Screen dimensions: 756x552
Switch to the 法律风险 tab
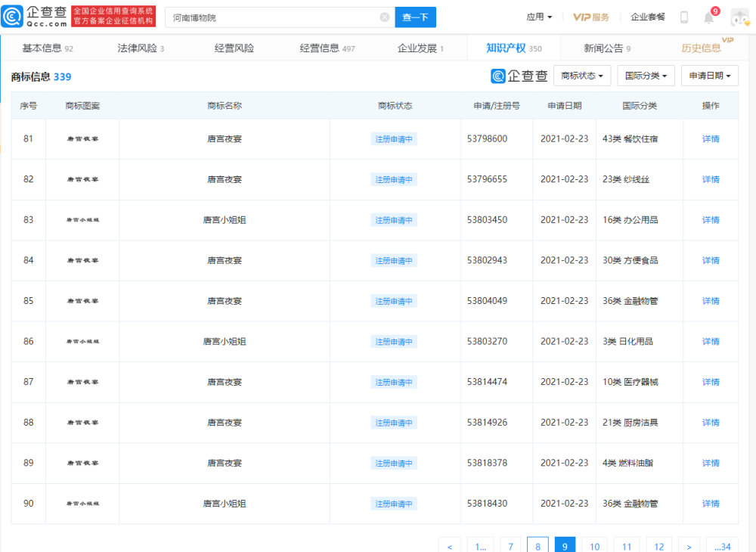[141, 48]
